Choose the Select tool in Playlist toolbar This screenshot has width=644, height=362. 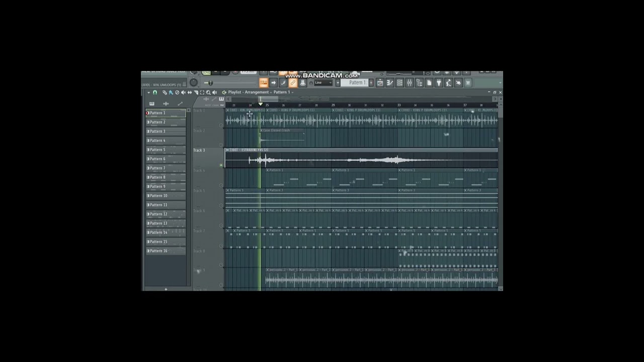[202, 93]
